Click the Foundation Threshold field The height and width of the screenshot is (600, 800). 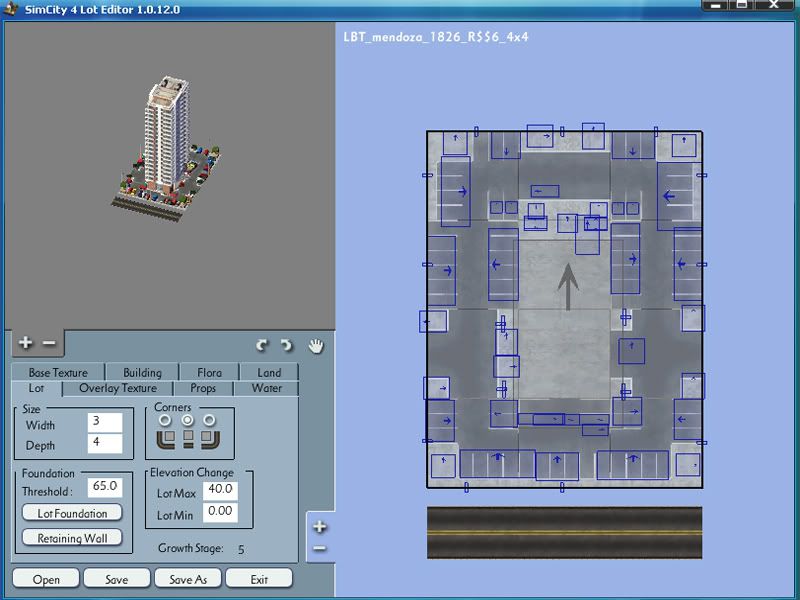coord(105,487)
